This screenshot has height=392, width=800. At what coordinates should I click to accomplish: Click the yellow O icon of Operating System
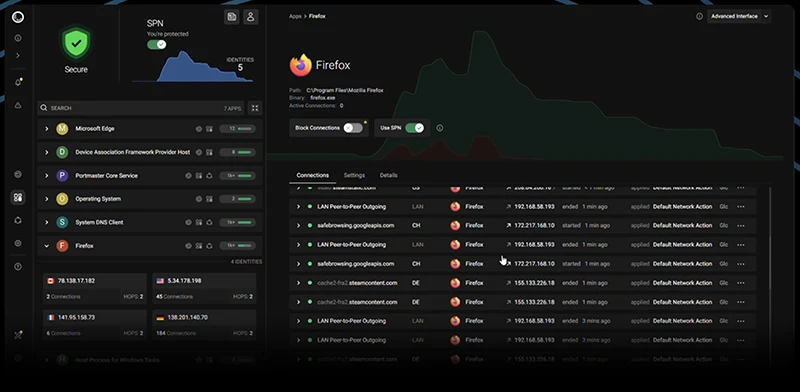(x=62, y=199)
